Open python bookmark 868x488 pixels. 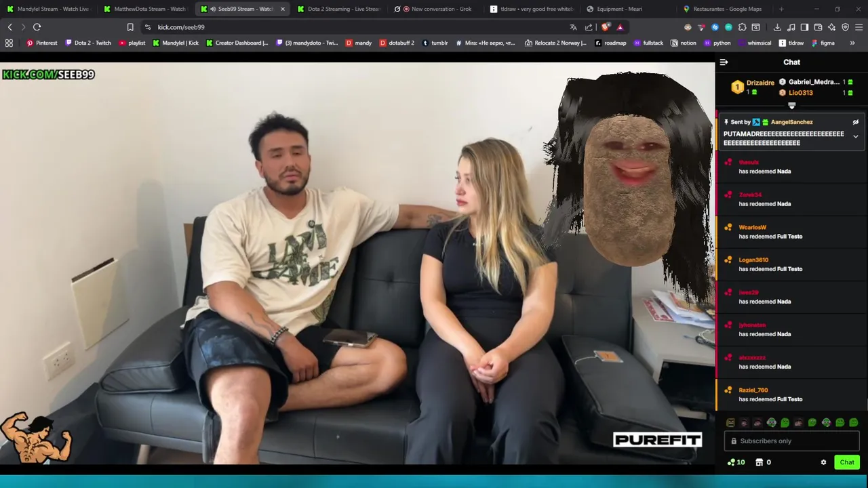[x=717, y=43]
